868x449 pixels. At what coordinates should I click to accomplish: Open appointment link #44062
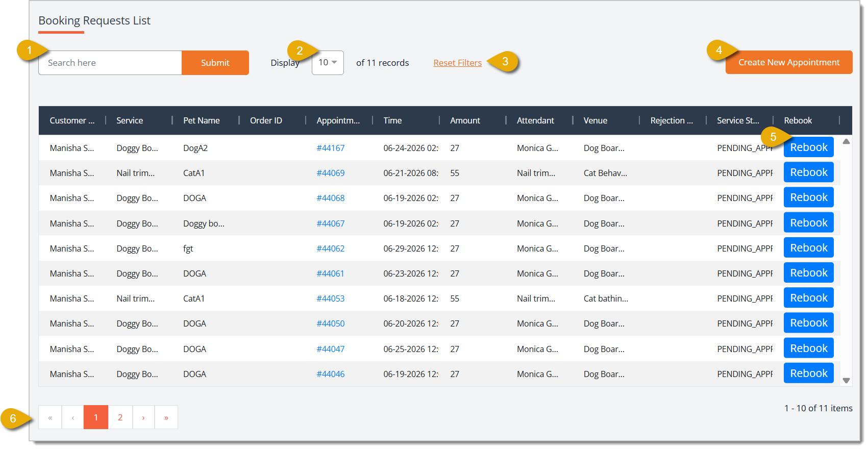point(331,248)
